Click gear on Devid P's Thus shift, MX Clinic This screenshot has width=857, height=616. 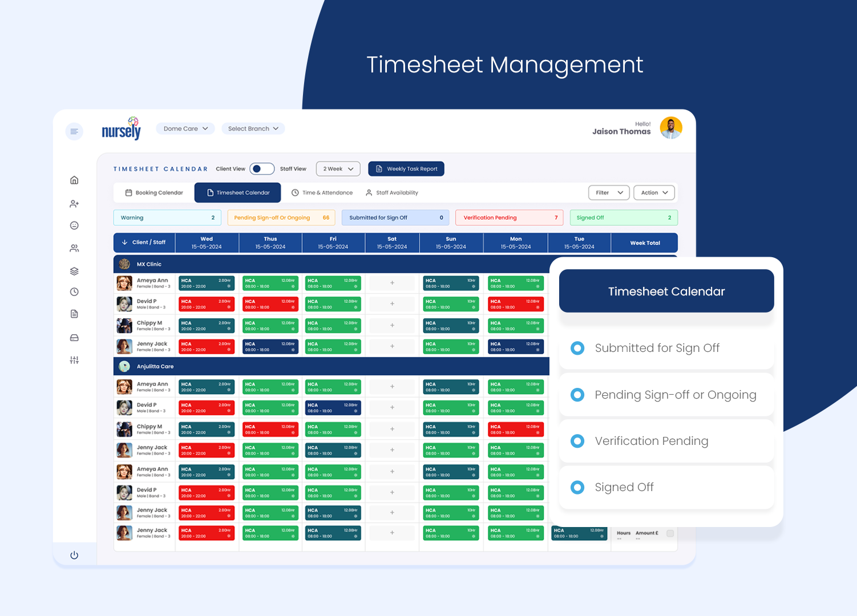tap(293, 307)
